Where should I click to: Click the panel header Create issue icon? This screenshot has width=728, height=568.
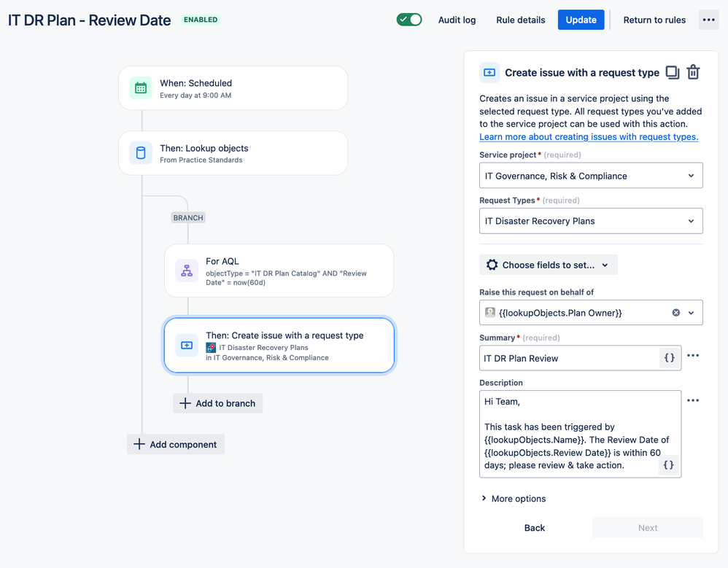(489, 72)
